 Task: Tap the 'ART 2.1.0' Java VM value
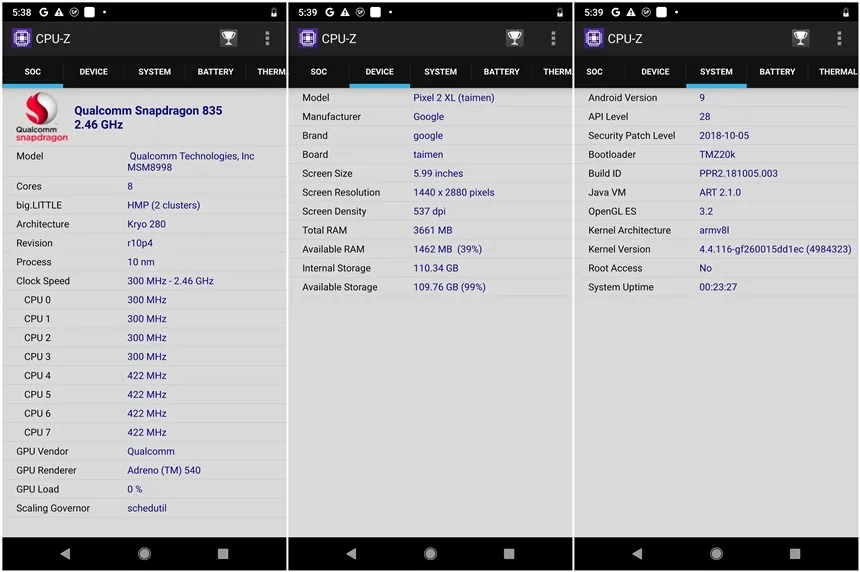coord(720,192)
